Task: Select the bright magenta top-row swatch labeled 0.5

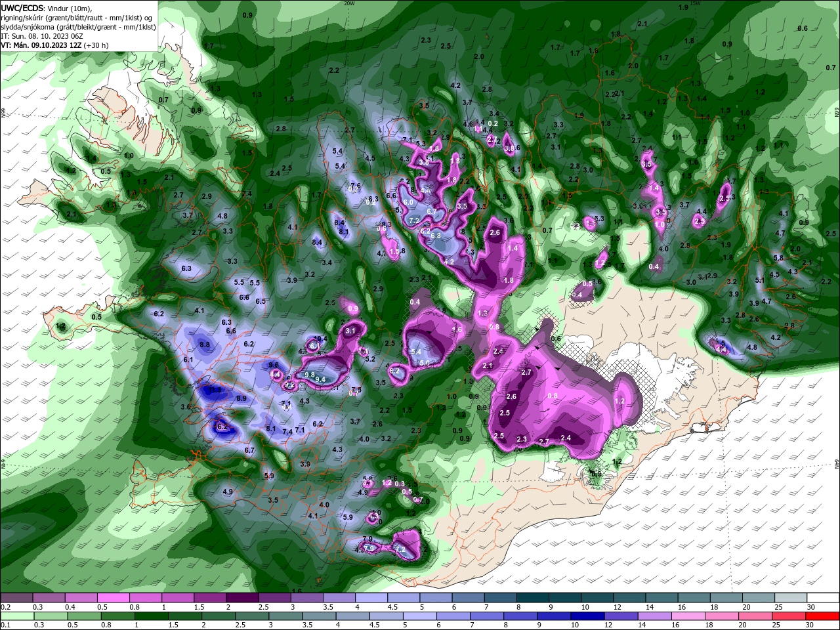Action: click(114, 598)
